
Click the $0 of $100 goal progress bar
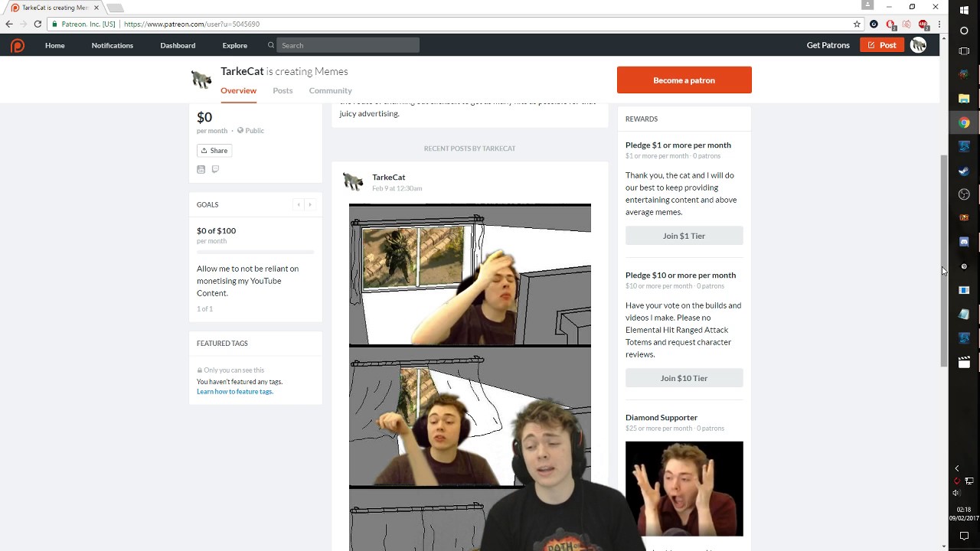tap(255, 252)
